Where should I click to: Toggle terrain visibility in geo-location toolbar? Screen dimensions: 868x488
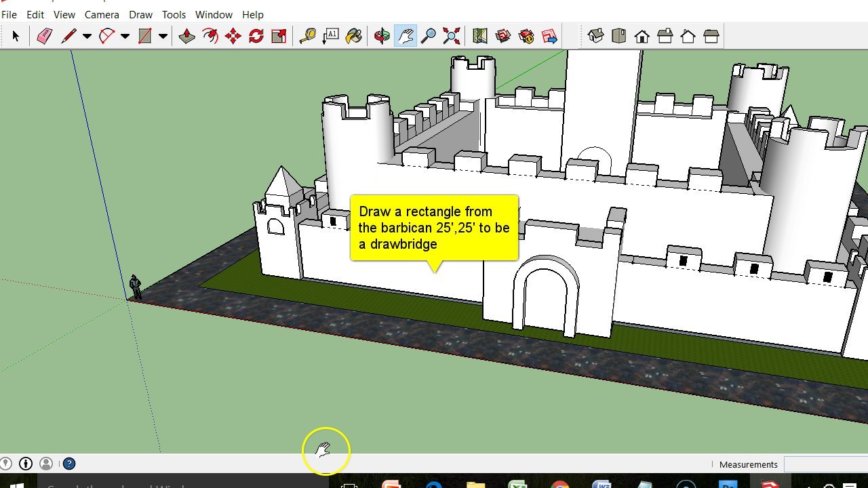coord(503,36)
